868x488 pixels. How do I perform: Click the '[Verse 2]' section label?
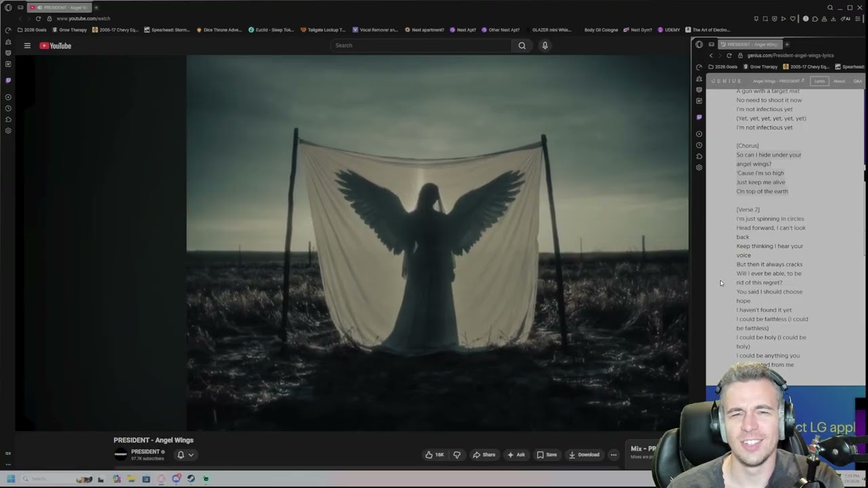pos(748,209)
